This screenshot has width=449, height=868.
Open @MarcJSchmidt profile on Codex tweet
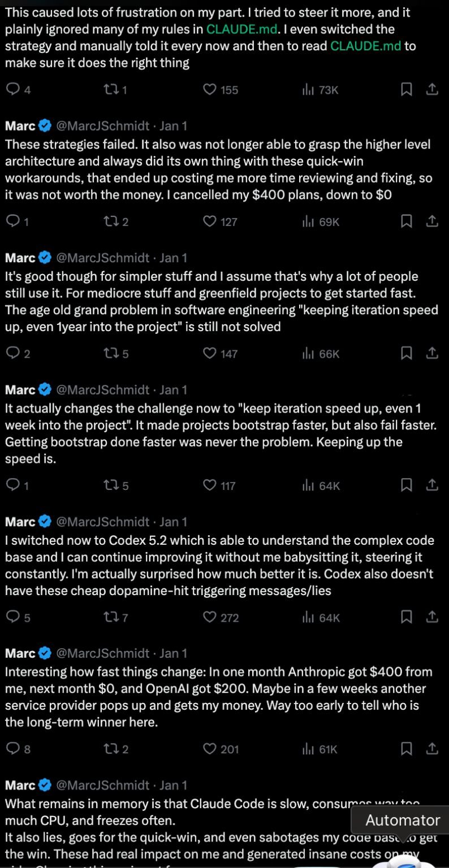click(x=103, y=522)
